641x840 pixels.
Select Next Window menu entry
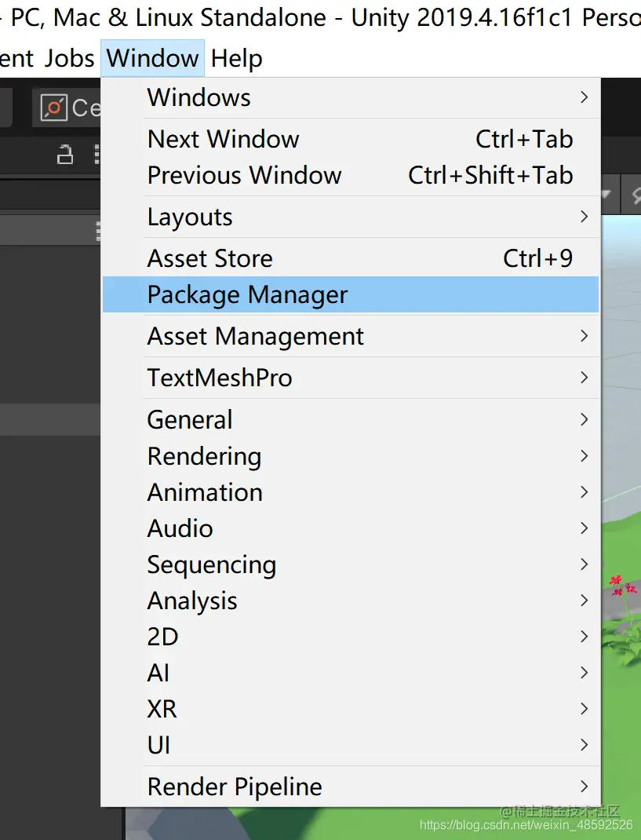pos(351,139)
